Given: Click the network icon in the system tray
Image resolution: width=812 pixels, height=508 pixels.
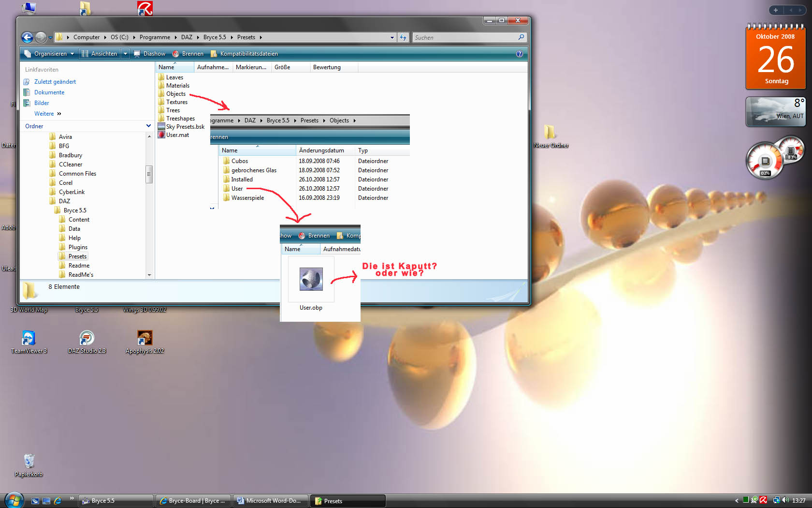Looking at the screenshot, I should (x=776, y=500).
